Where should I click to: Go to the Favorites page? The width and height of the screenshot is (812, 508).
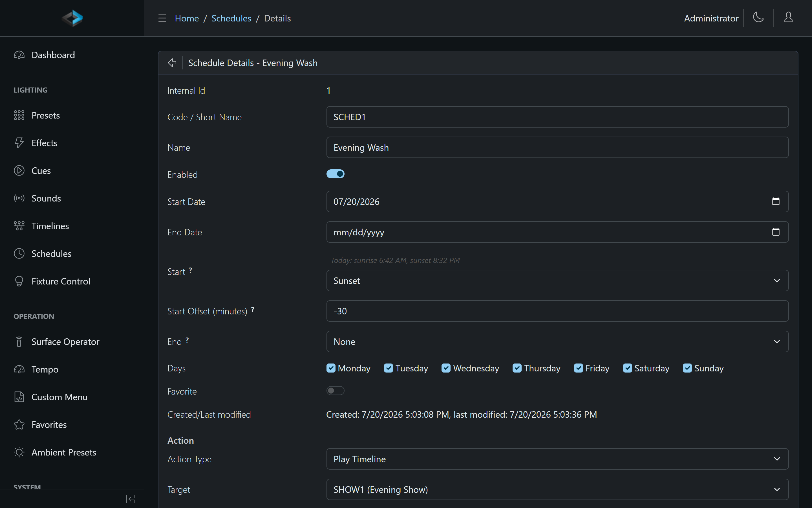72,425
